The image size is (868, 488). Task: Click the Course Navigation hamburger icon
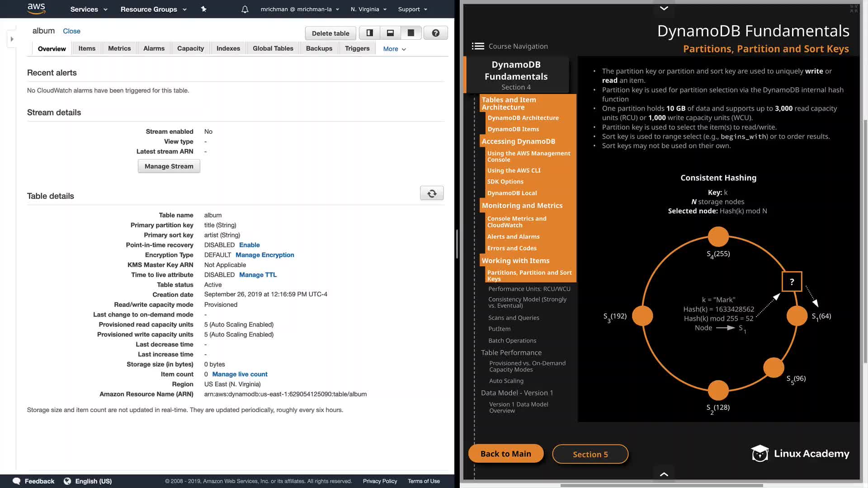coord(478,46)
